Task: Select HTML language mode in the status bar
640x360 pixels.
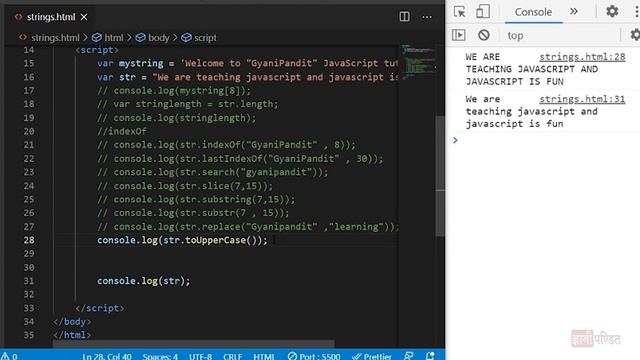Action: [264, 356]
